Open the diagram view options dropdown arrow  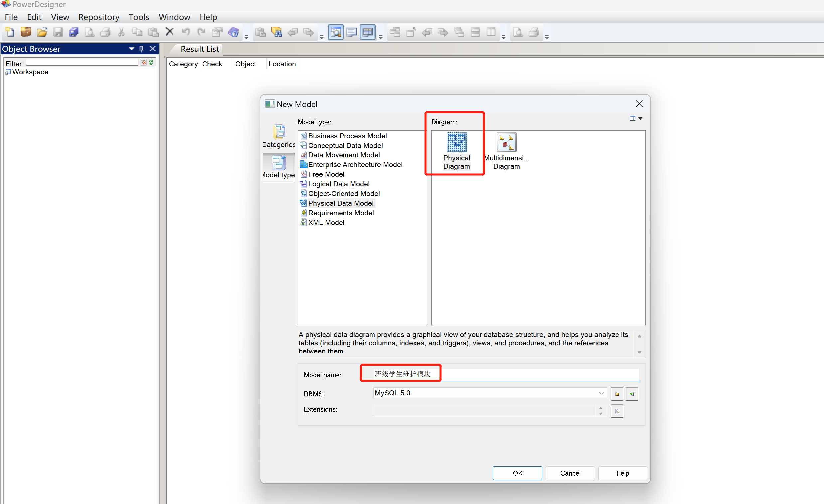640,118
